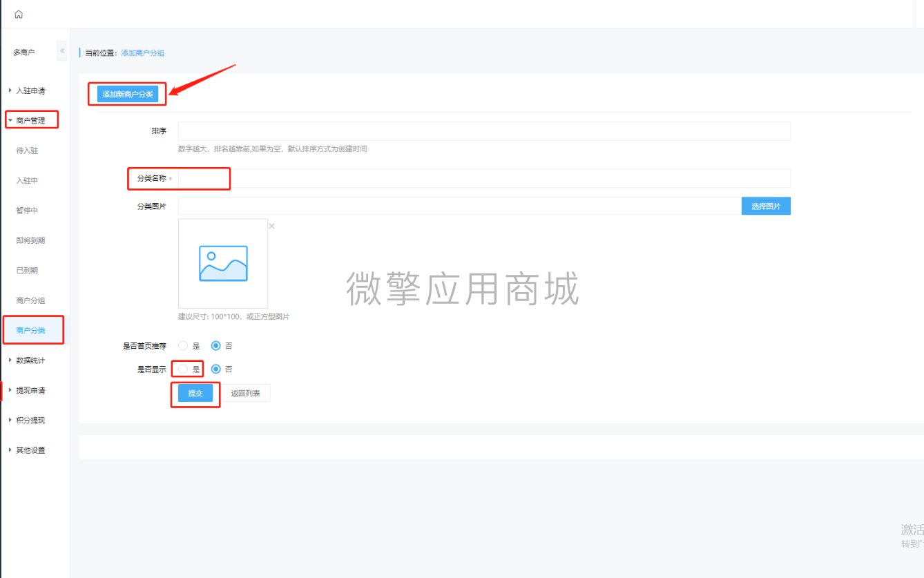
Task: Select 是 for 是否首页推荐
Action: 183,345
